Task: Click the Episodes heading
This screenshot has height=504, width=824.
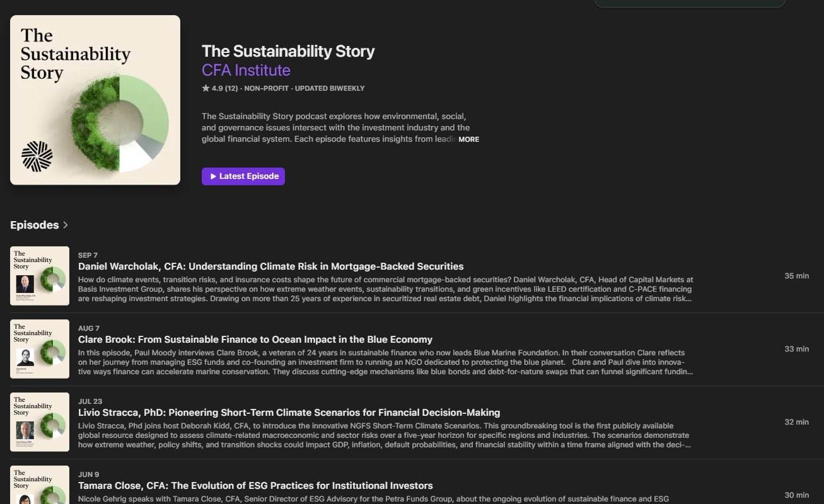Action: [35, 225]
